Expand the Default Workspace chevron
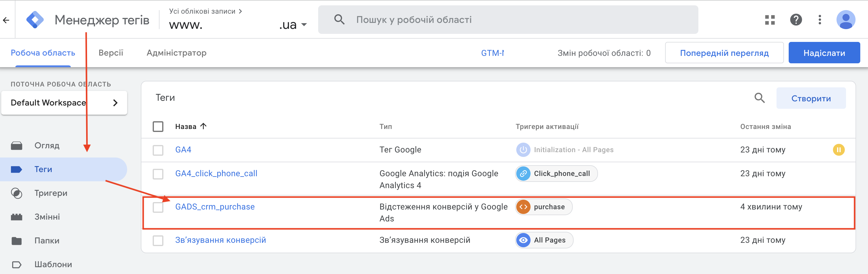The height and width of the screenshot is (274, 868). (x=115, y=103)
